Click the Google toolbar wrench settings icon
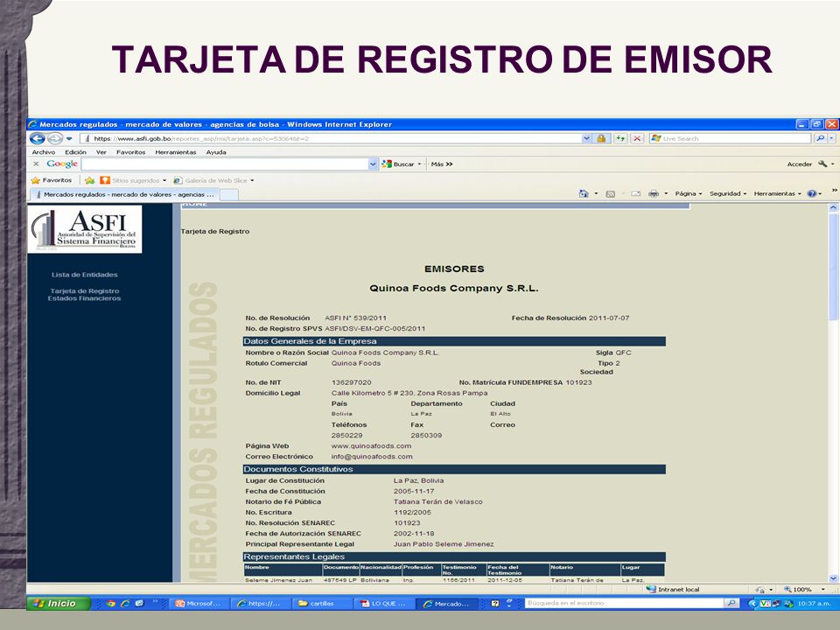The height and width of the screenshot is (630, 840). click(822, 164)
